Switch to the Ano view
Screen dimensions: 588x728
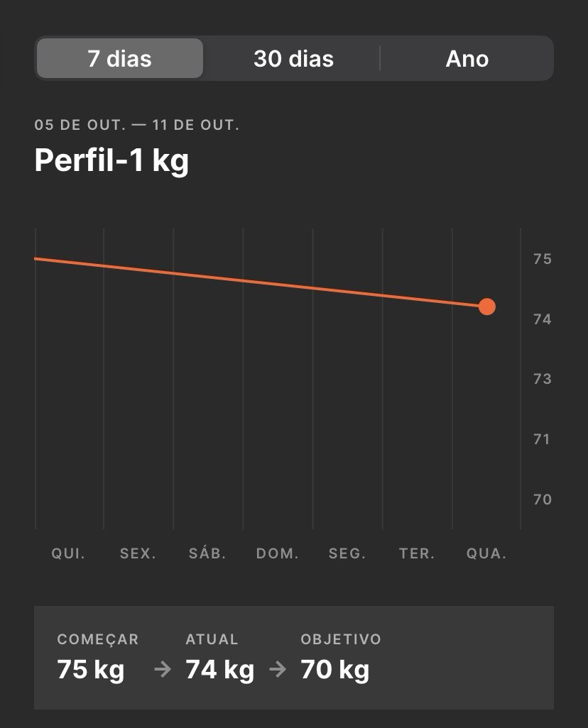(x=467, y=58)
